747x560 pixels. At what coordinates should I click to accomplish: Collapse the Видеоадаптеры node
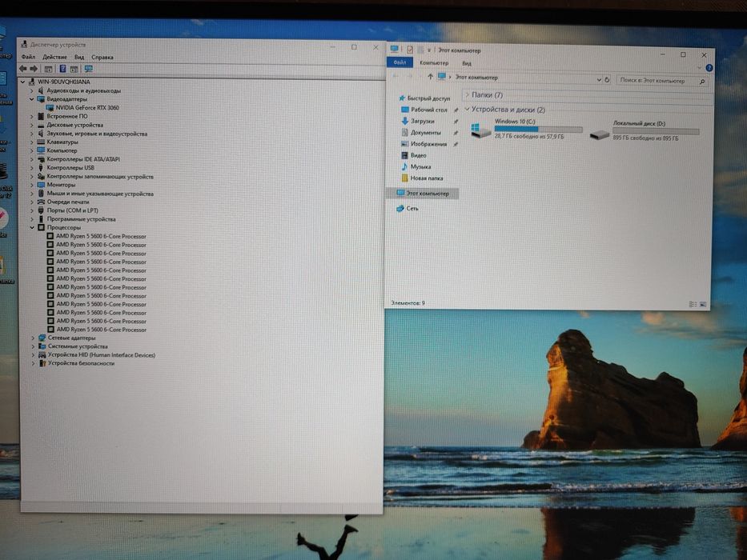click(x=32, y=99)
